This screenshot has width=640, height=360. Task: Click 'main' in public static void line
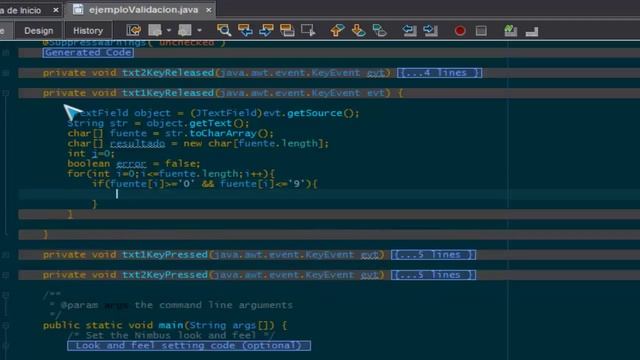point(171,325)
